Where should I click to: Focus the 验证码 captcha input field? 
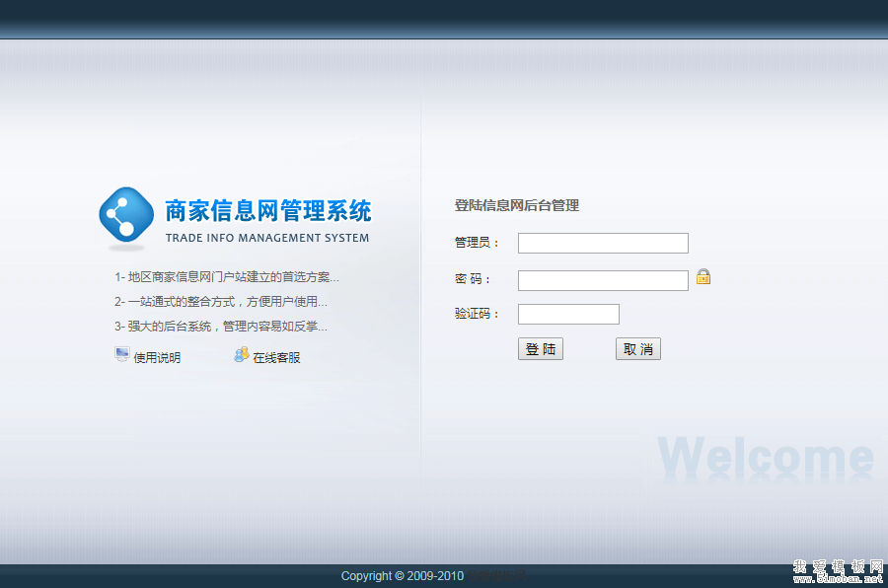pos(568,315)
